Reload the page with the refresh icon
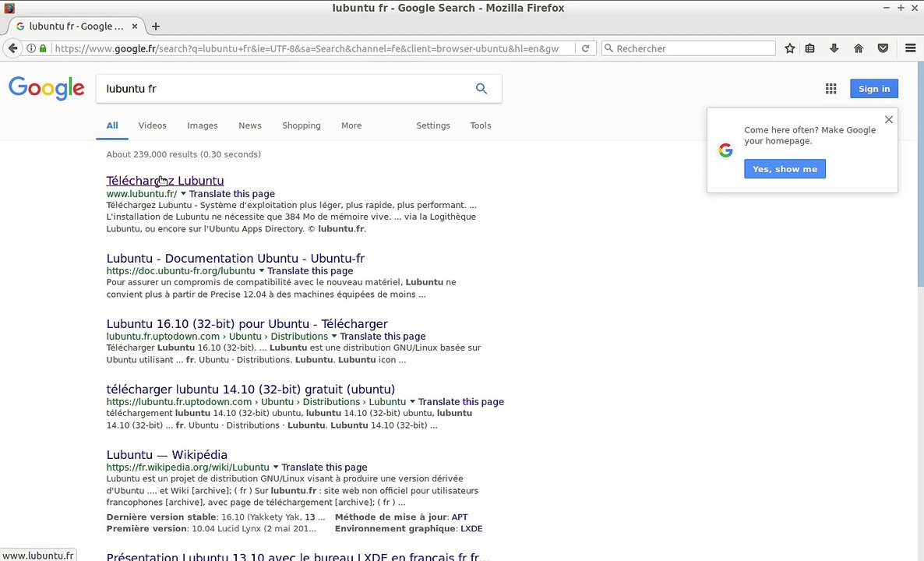 pos(585,48)
